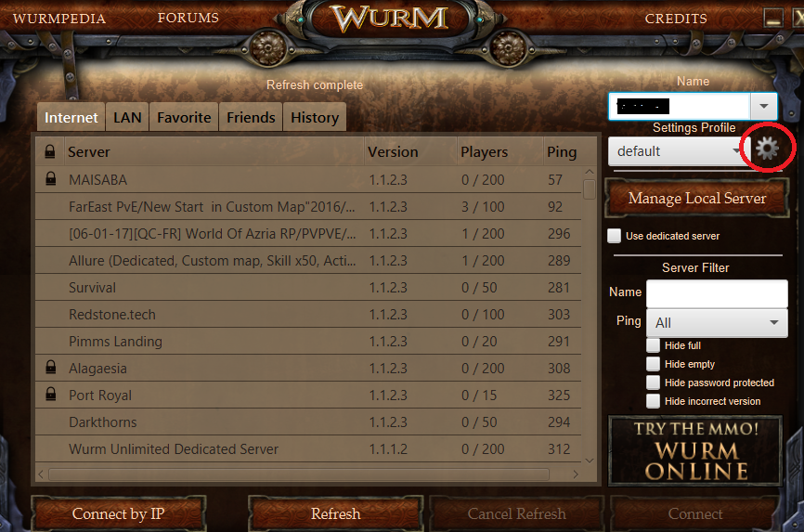Click Manage Local Server button
The width and height of the screenshot is (804, 532).
[697, 198]
